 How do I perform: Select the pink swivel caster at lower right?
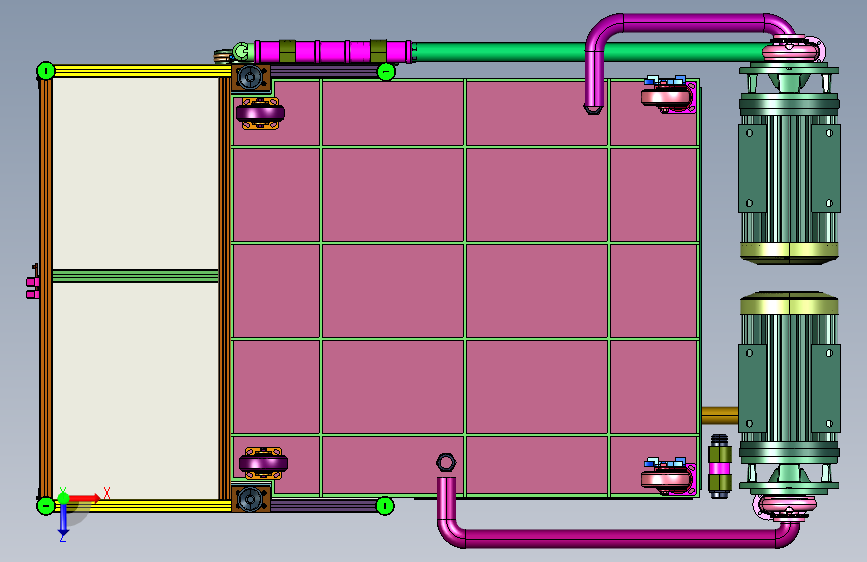click(668, 476)
